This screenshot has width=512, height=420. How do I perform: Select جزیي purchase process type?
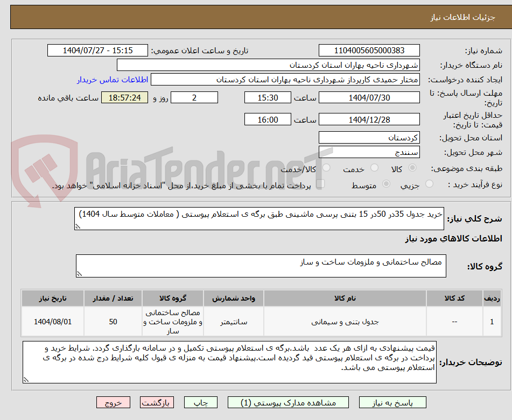tap(429, 184)
